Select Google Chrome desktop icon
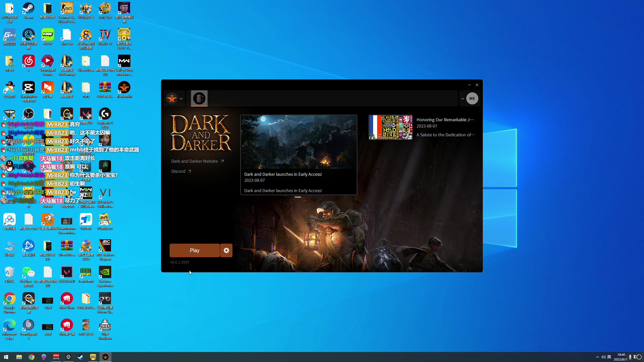This screenshot has width=644, height=362. (9, 303)
